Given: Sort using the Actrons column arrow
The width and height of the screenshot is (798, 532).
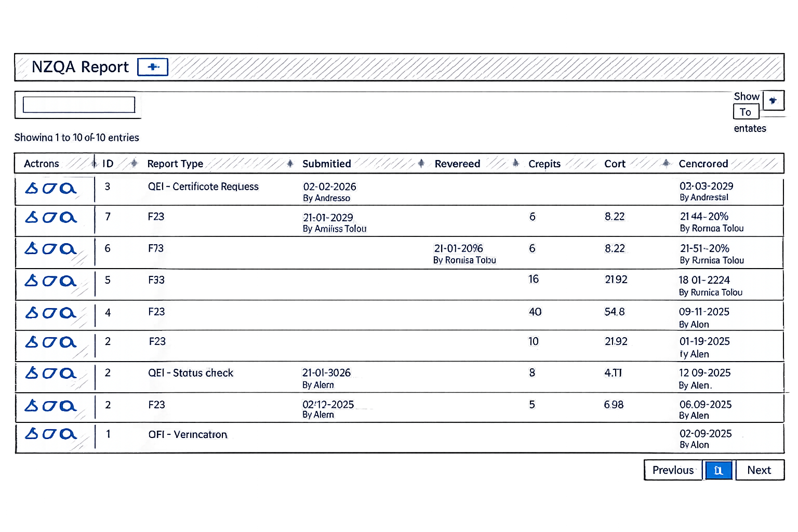Looking at the screenshot, I should [94, 163].
